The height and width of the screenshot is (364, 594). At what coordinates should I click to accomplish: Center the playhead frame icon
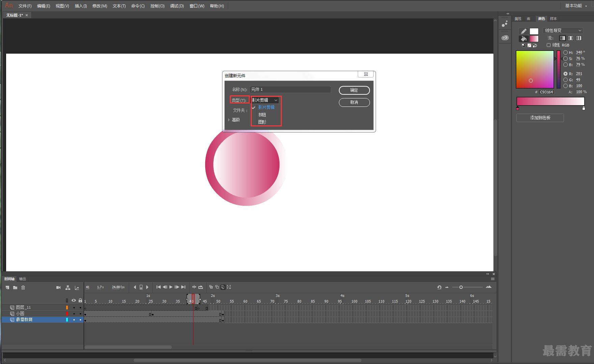coord(194,287)
